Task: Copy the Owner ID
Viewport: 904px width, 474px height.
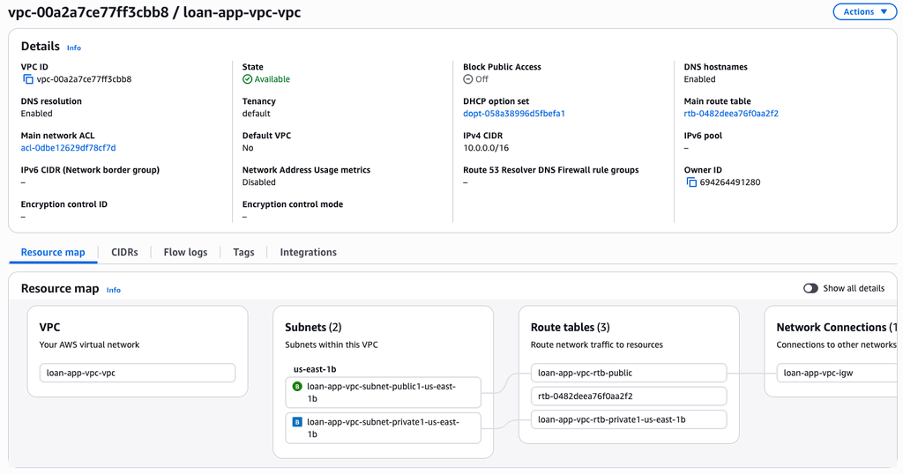Action: pos(690,182)
